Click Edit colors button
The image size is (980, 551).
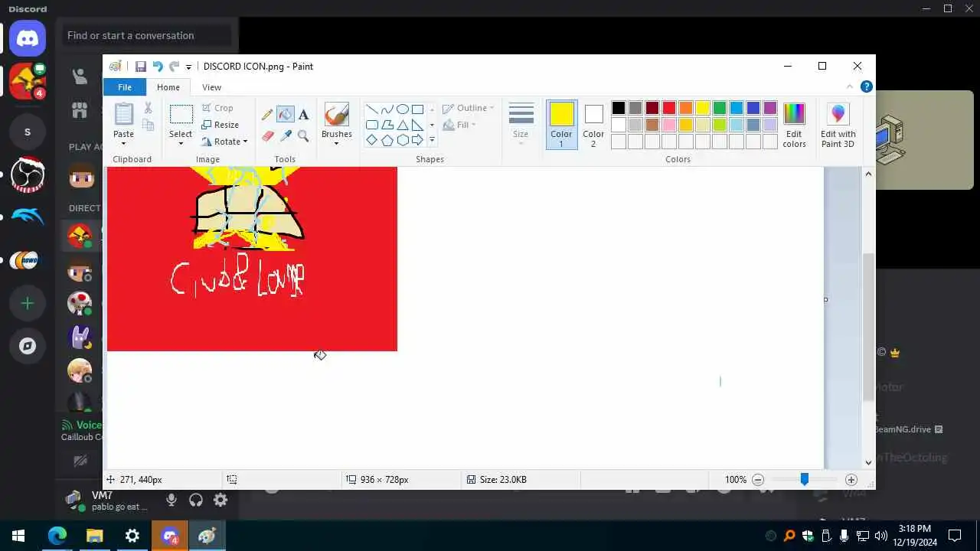pyautogui.click(x=794, y=126)
